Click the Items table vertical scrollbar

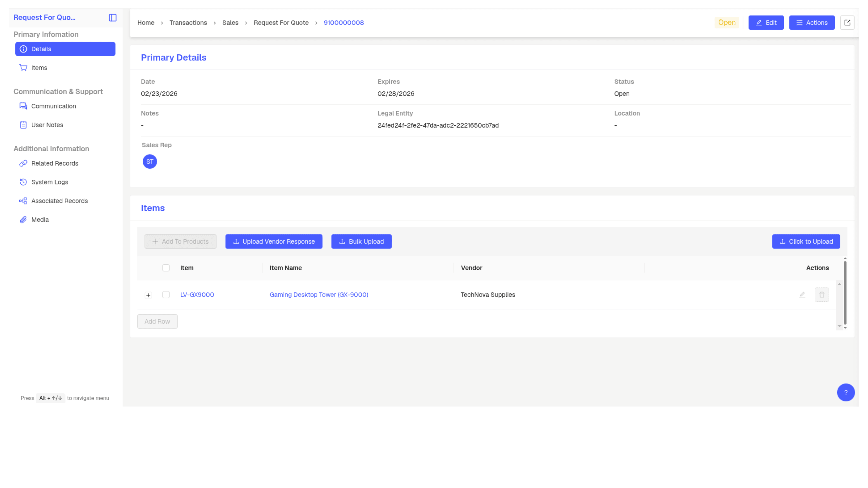pos(845,293)
